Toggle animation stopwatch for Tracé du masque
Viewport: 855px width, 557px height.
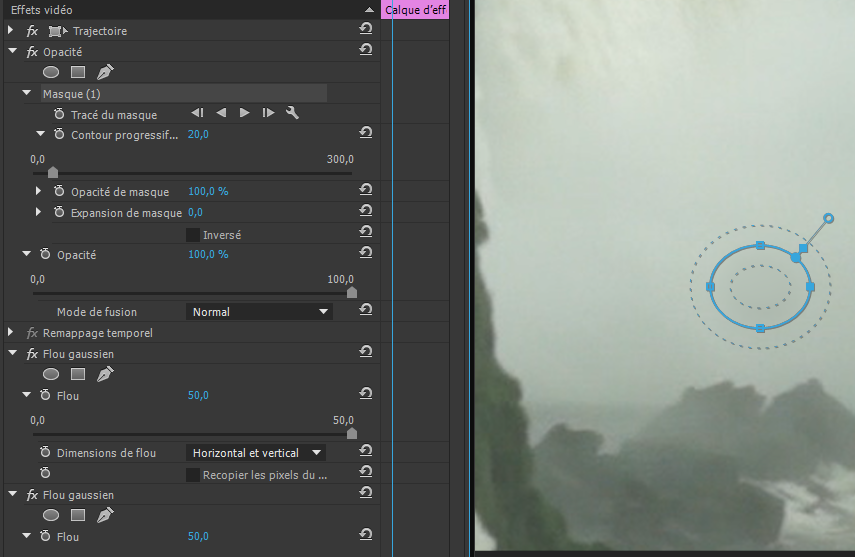59,114
